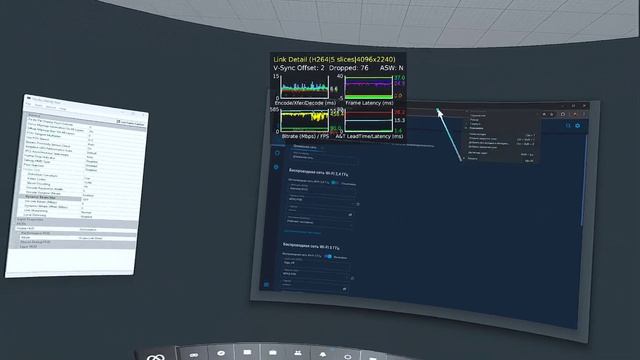The image size is (640, 360).
Task: Toggle the Wi-Fi 5 GHz network switch
Action: tap(328, 256)
